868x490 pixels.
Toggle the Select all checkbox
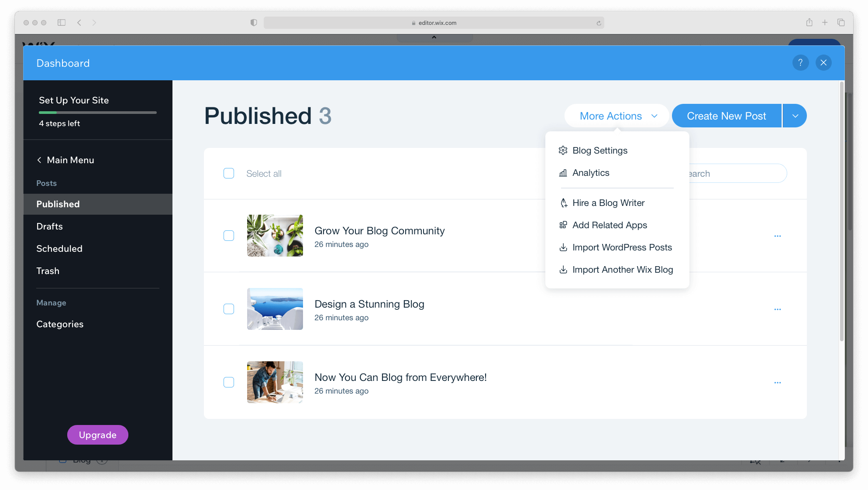[x=229, y=174]
